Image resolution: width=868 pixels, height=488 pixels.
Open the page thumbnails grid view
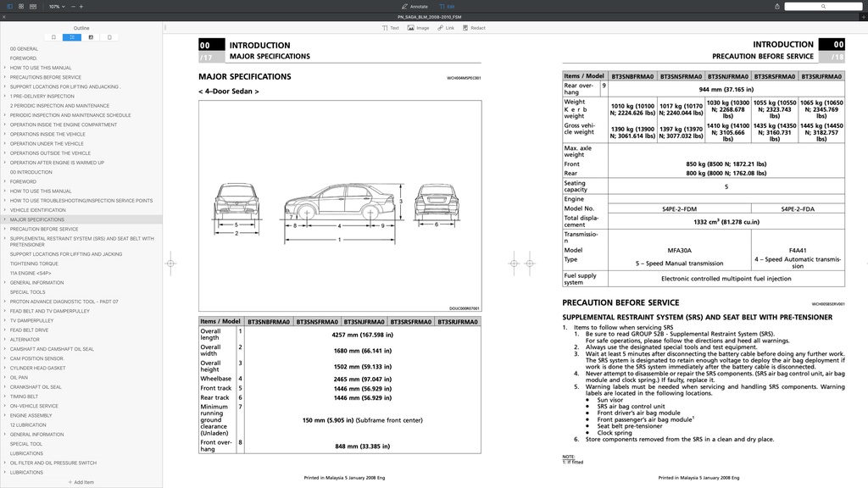[x=21, y=6]
